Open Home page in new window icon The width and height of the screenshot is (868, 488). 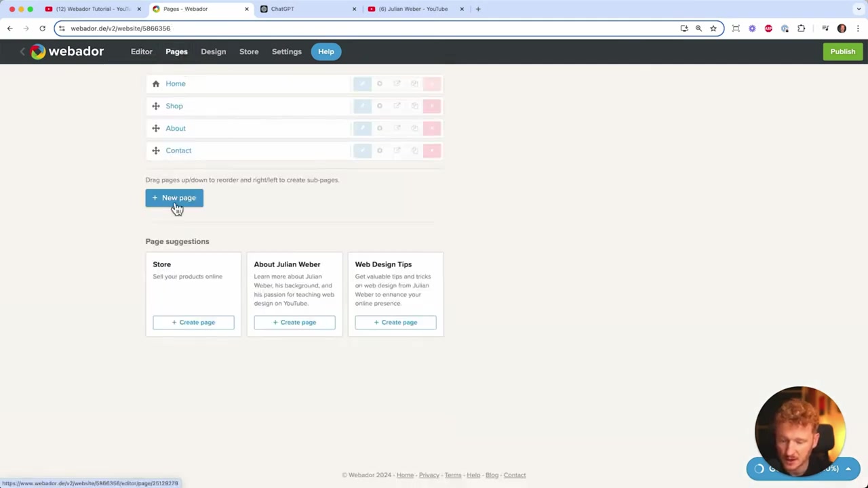(397, 83)
